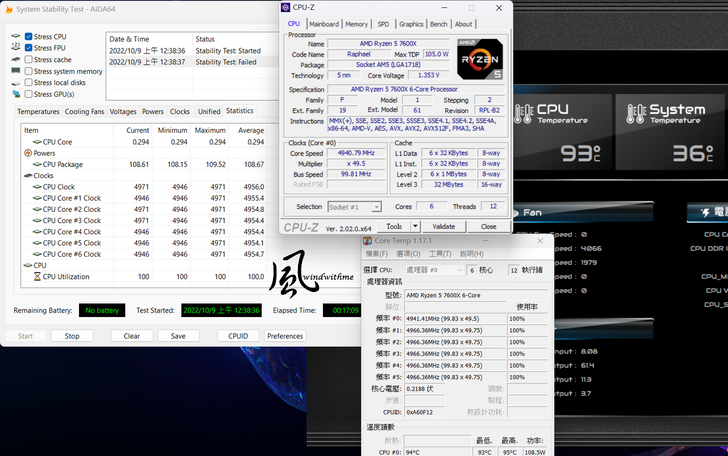Viewport: 728px width, 456px height.
Task: Select the SPD tab in CPU-Z
Action: [383, 24]
